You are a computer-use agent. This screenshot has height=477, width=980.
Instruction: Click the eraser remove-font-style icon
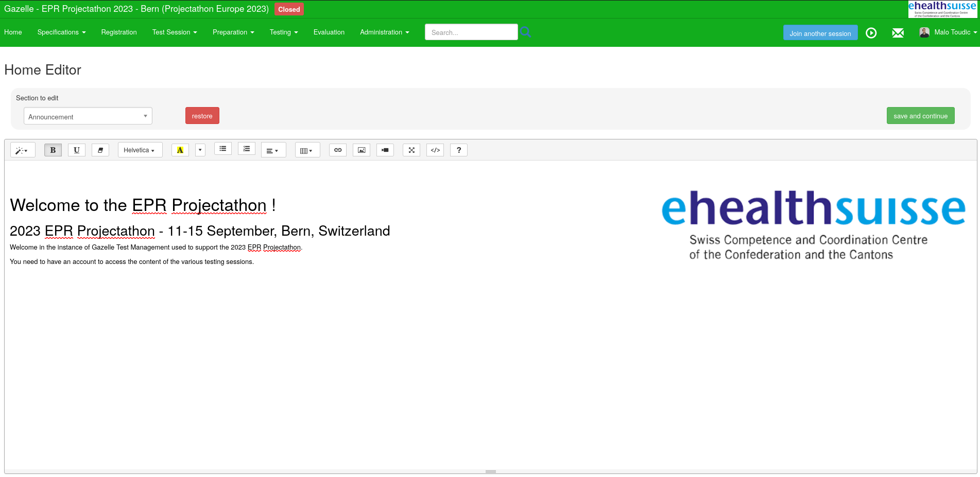pyautogui.click(x=100, y=150)
